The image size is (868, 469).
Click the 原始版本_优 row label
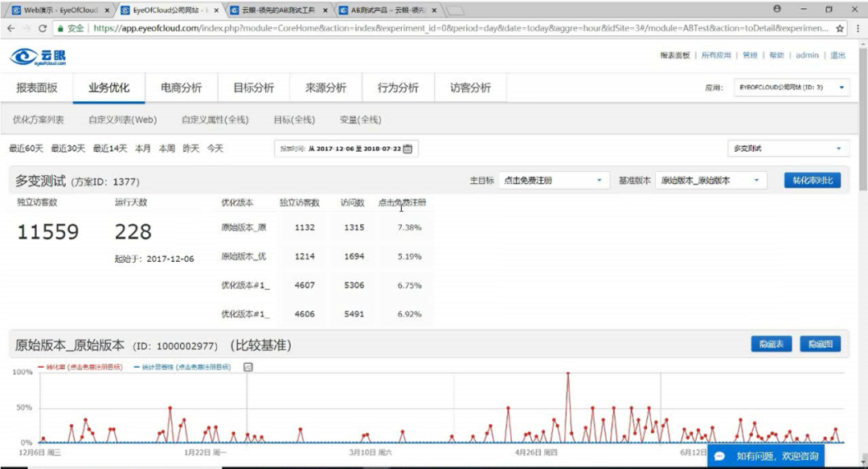(x=244, y=257)
